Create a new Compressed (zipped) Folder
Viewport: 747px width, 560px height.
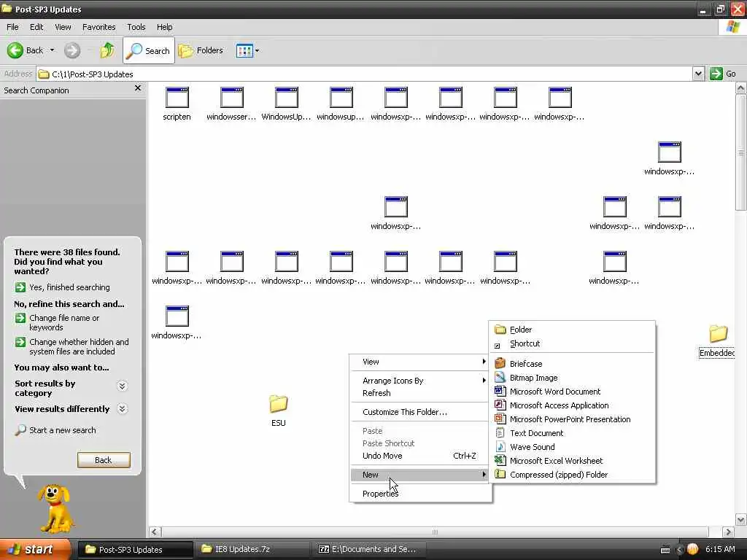[572, 475]
